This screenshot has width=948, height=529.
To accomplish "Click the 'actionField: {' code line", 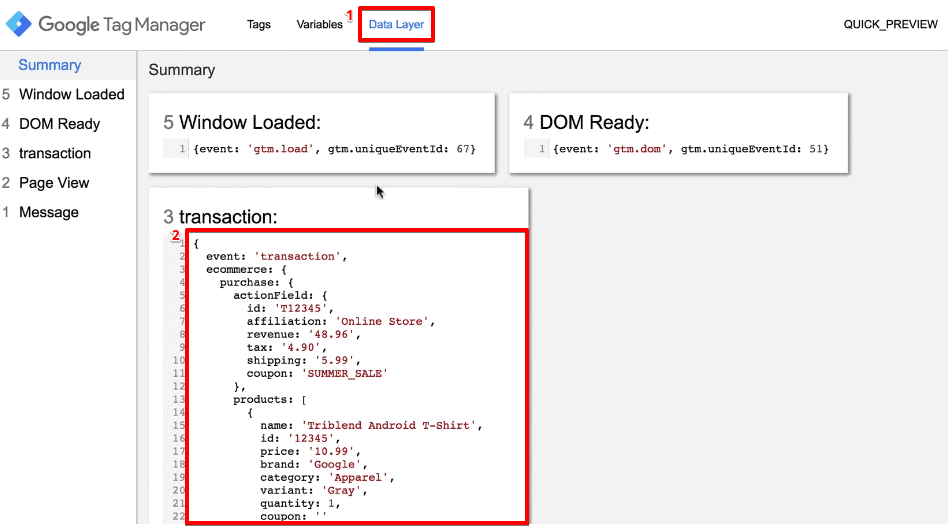I will 280,296.
